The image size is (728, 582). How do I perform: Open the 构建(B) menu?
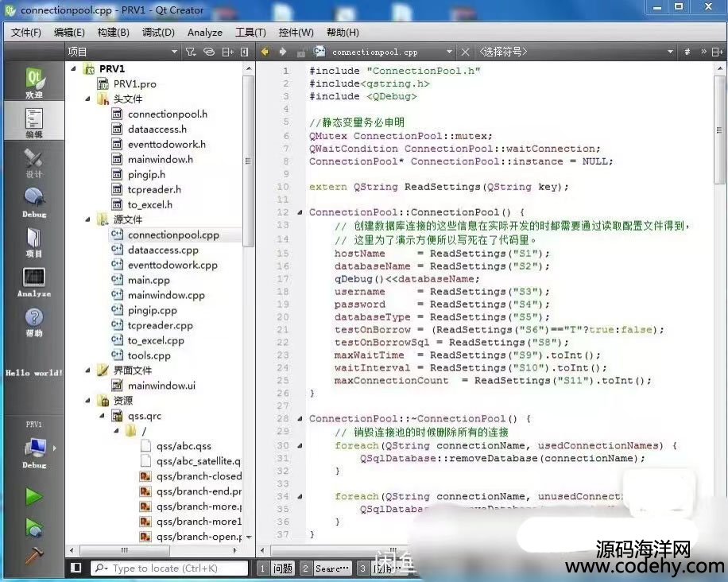(x=114, y=33)
